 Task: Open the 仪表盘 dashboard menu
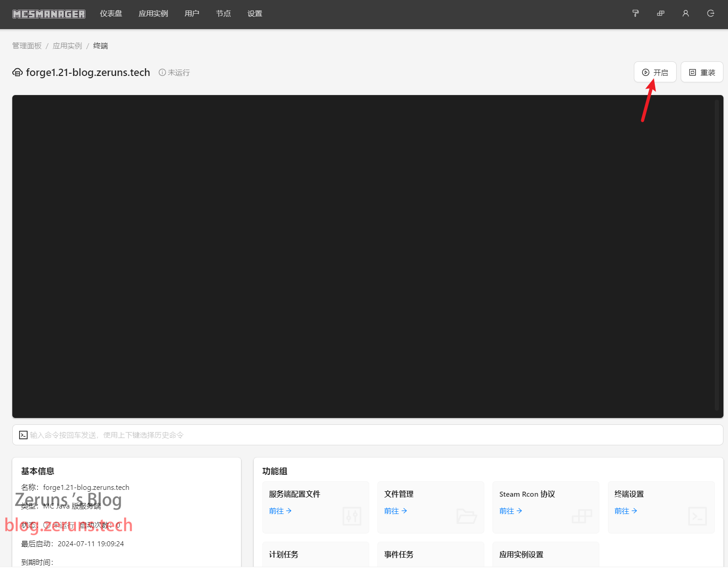[x=111, y=14]
